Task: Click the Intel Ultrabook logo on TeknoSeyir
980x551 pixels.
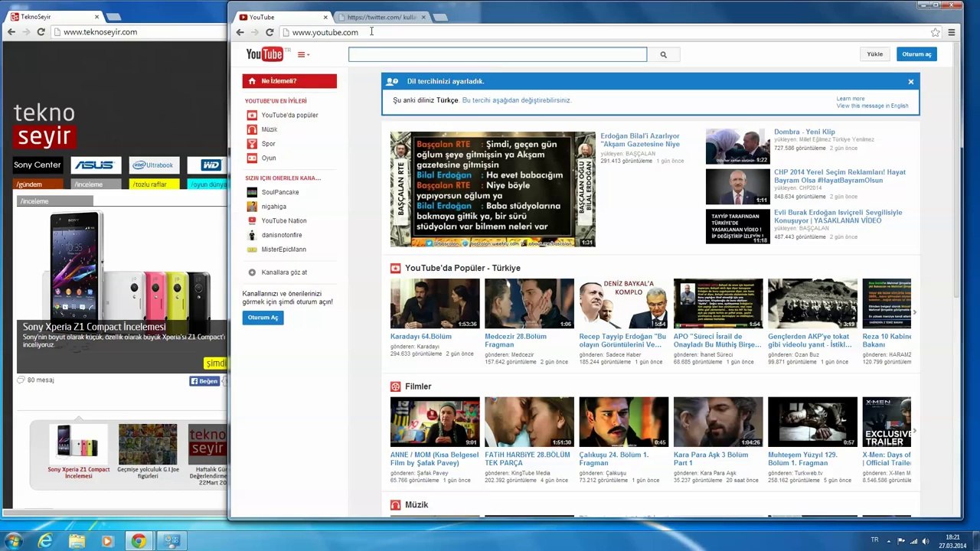Action: [154, 165]
